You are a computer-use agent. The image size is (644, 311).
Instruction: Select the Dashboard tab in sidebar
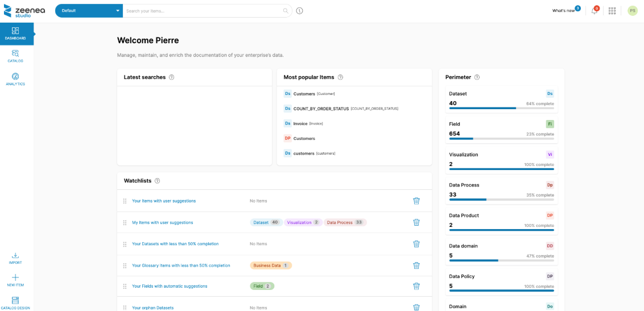15,34
